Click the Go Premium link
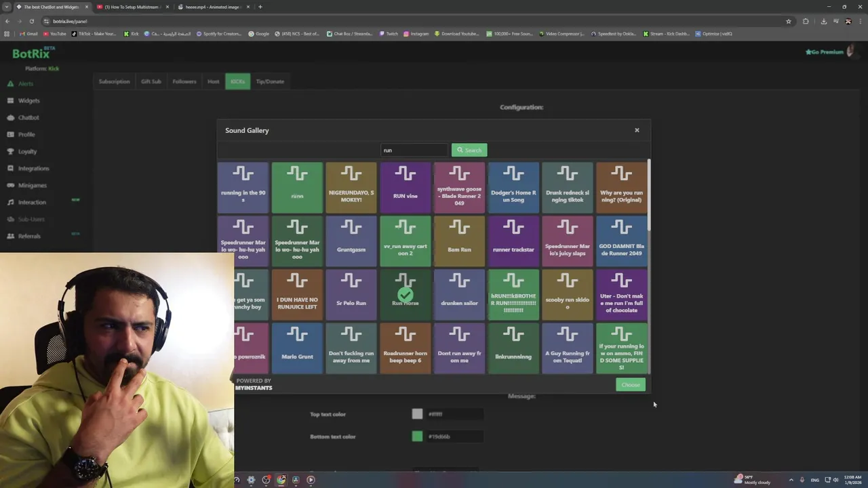The image size is (868, 488). click(824, 52)
